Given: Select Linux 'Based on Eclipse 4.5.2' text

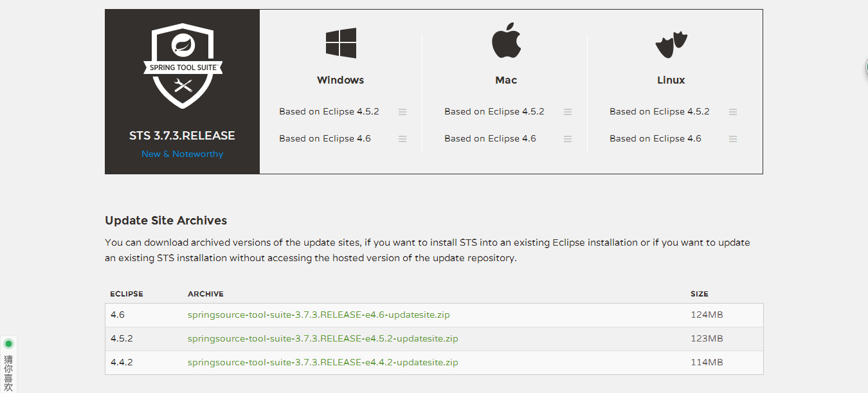Looking at the screenshot, I should (660, 111).
